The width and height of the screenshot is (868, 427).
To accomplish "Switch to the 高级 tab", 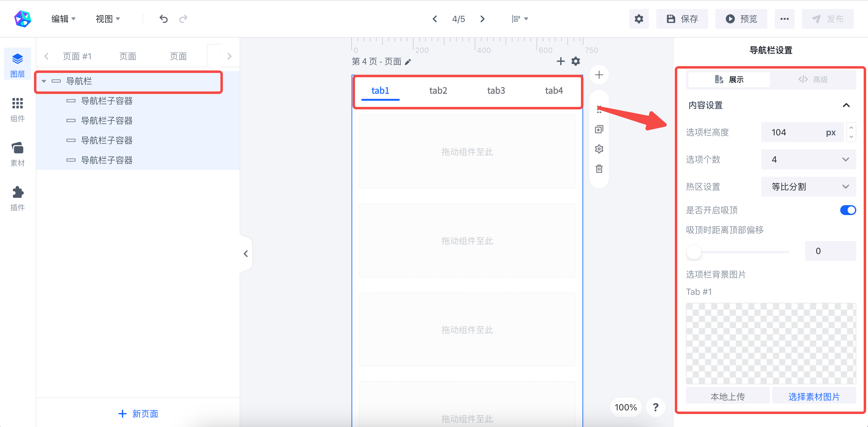I will tap(813, 80).
